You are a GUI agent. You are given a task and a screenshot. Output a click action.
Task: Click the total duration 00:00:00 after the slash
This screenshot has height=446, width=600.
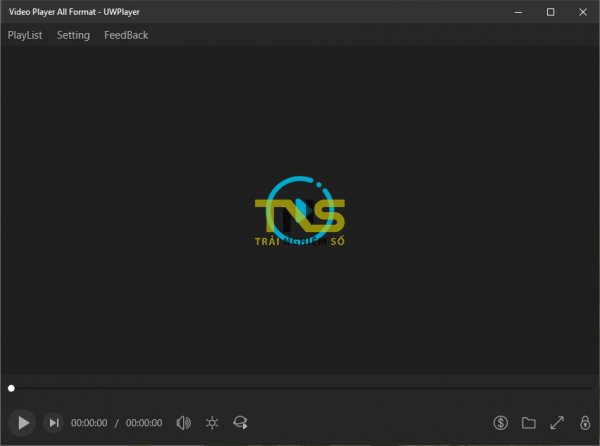coord(144,423)
